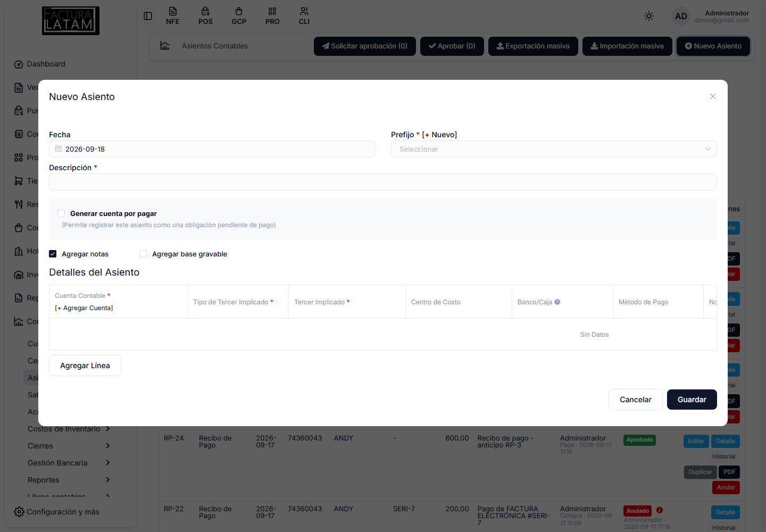Click Exportación masiva button

tap(533, 46)
